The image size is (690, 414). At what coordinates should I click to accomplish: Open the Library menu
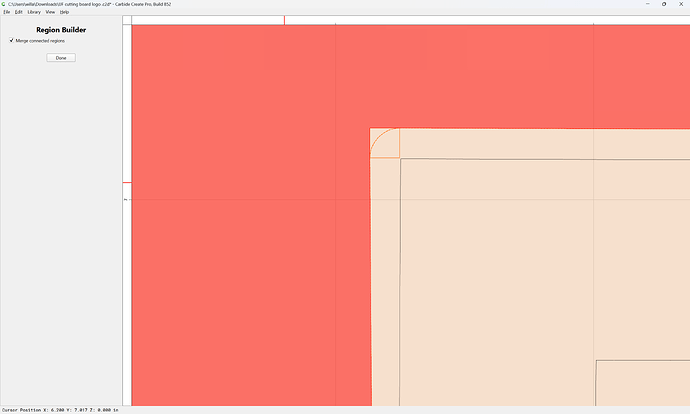(x=34, y=12)
